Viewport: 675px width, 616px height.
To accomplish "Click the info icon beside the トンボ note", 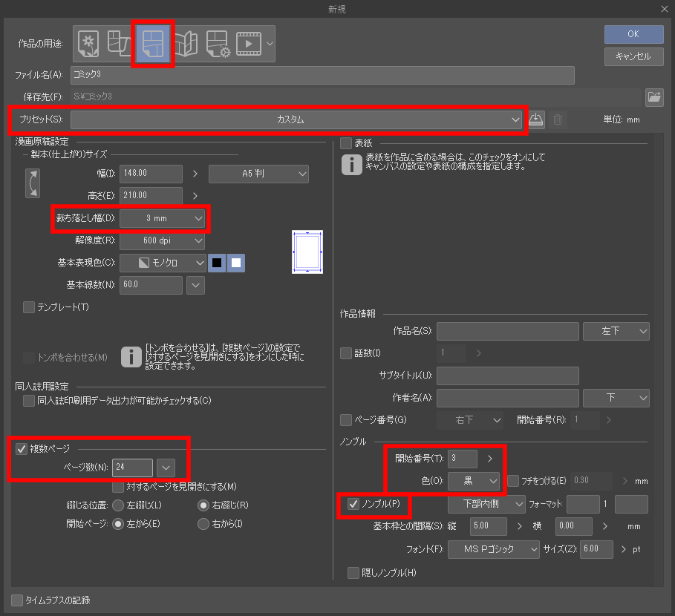I will click(x=131, y=357).
